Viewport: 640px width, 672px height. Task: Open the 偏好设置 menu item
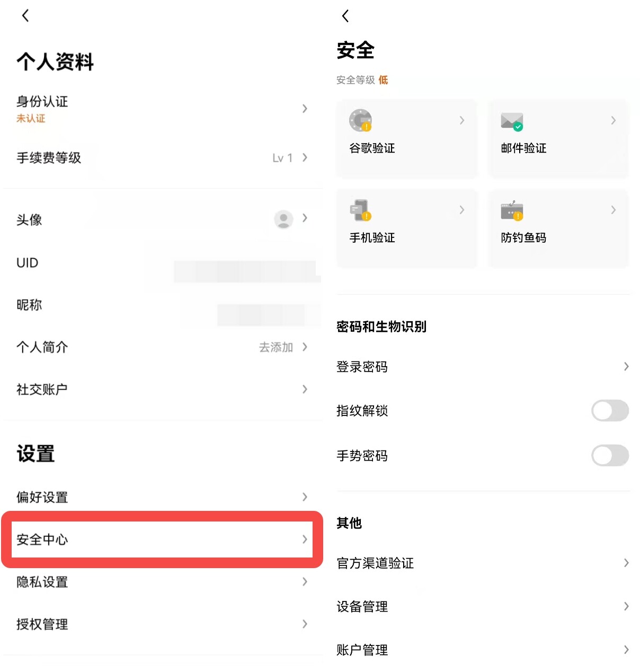coord(162,497)
